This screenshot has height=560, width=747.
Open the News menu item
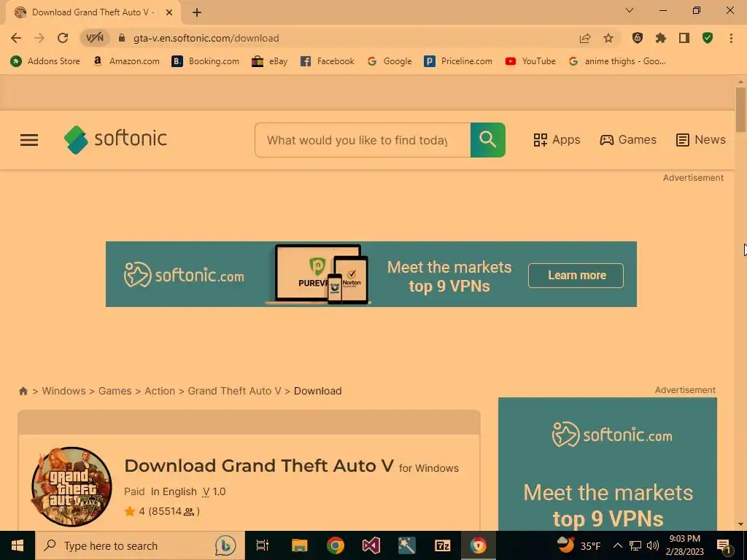pos(700,140)
